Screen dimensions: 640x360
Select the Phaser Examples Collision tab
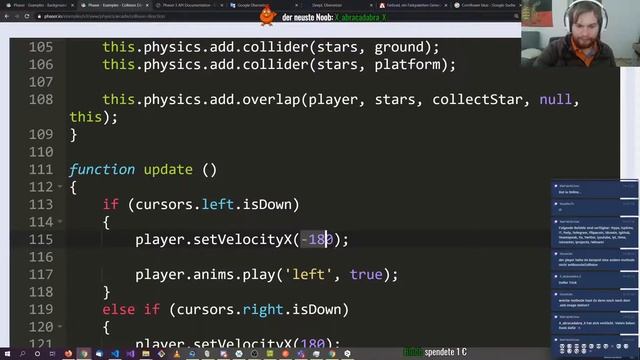tap(114, 5)
